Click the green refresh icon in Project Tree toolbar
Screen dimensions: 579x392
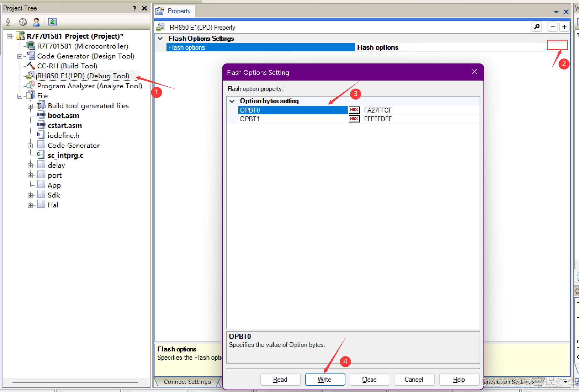tap(52, 22)
